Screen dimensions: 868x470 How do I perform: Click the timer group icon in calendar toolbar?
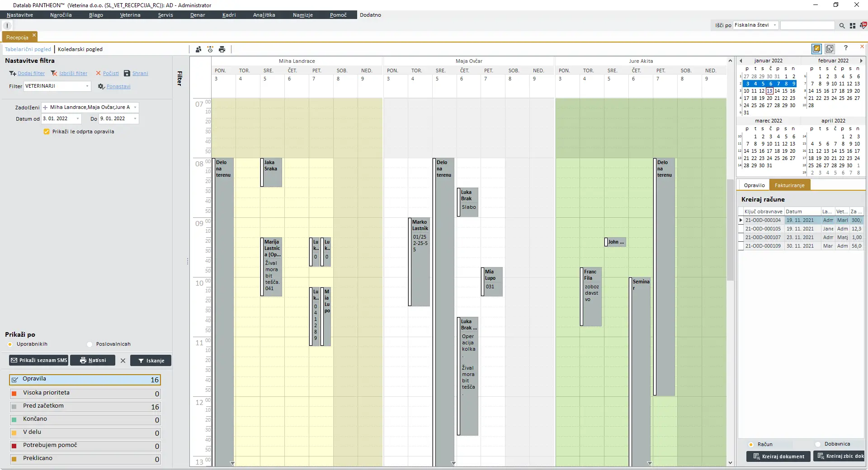click(x=210, y=49)
